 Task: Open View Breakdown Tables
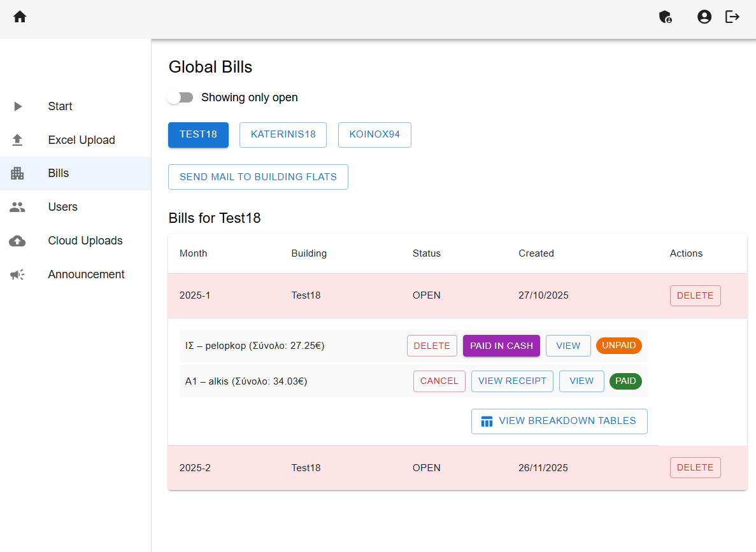[559, 421]
